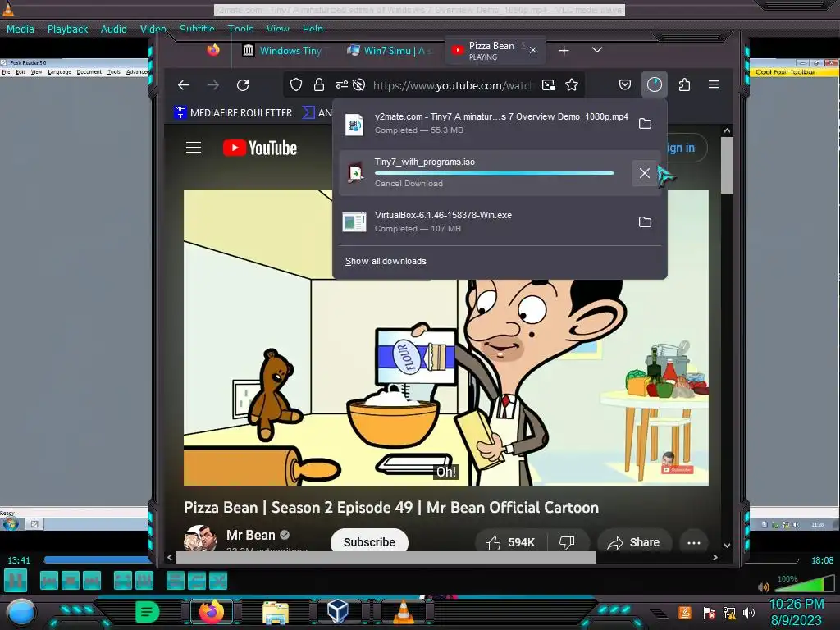The width and height of the screenshot is (840, 630).
Task: Open site permissions icon in address bar
Action: 342,84
